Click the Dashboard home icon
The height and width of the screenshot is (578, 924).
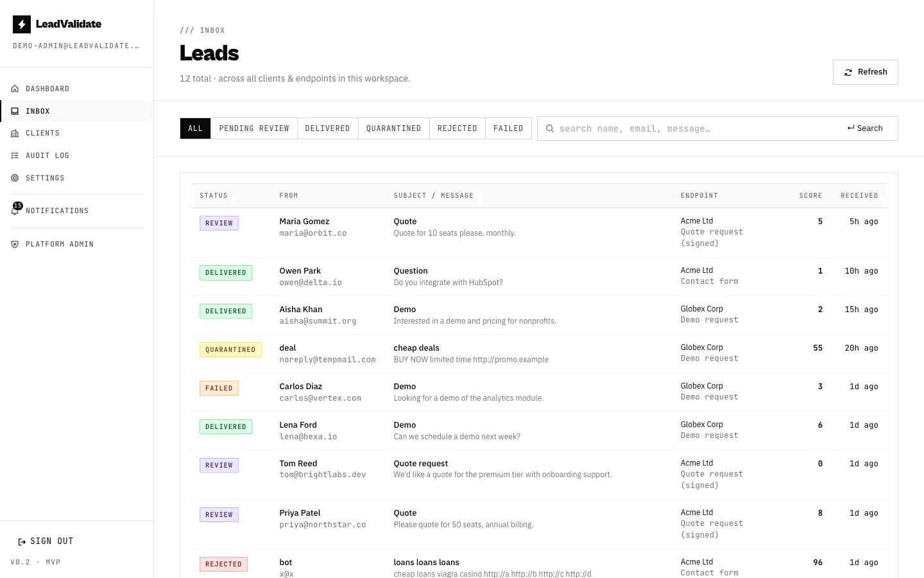[15, 89]
